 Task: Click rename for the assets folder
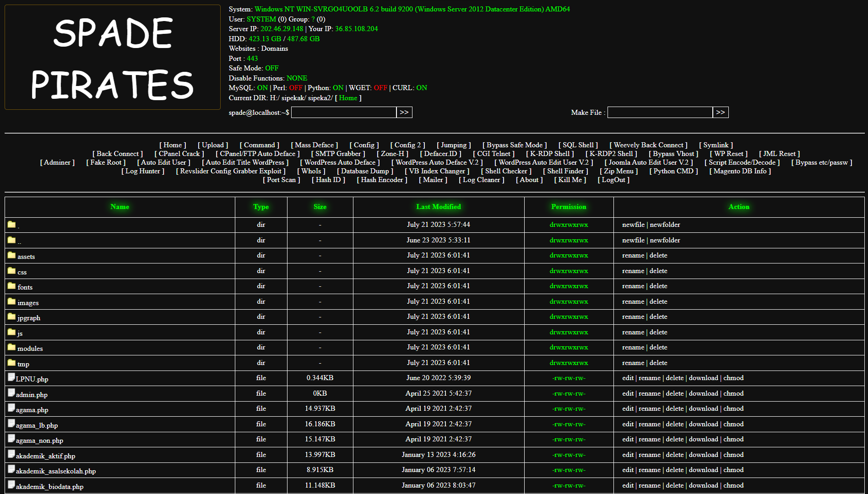tap(633, 255)
